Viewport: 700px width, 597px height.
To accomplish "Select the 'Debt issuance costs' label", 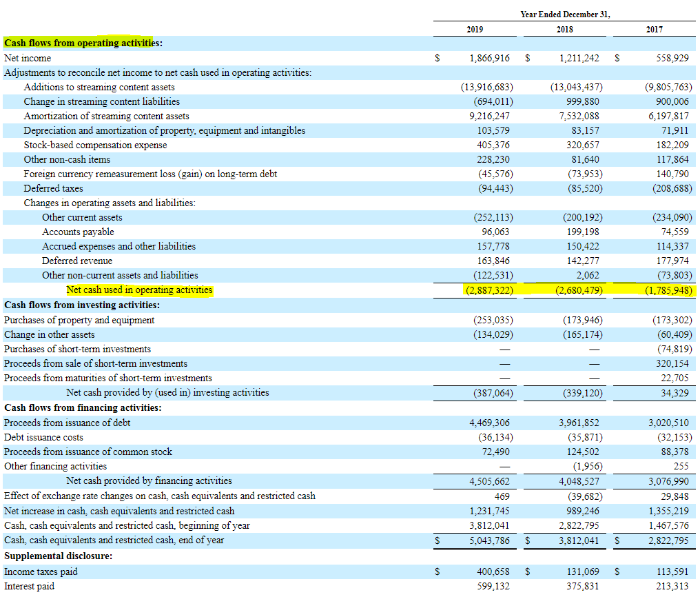I will click(43, 437).
